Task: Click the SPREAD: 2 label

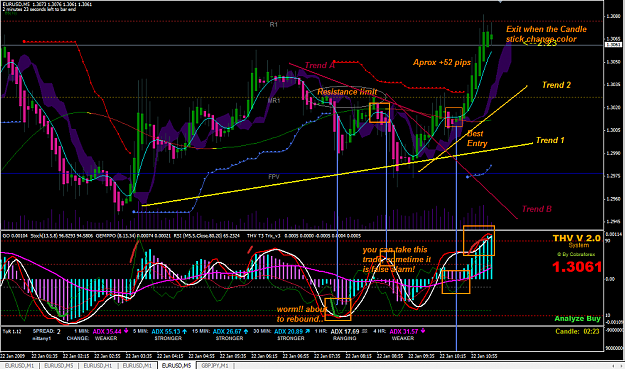Action: coord(47,332)
